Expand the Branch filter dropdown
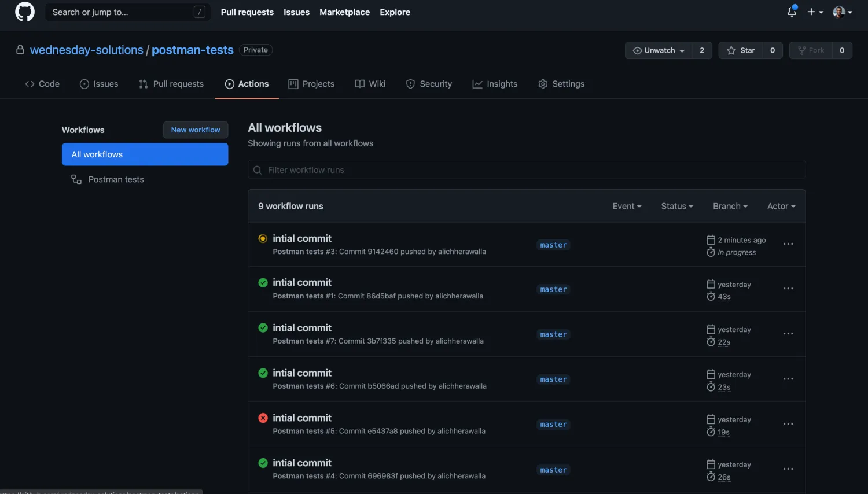 click(730, 206)
